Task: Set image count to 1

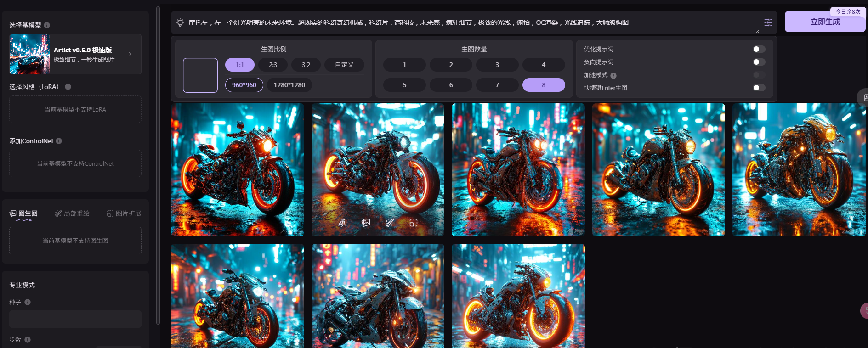Action: point(404,65)
